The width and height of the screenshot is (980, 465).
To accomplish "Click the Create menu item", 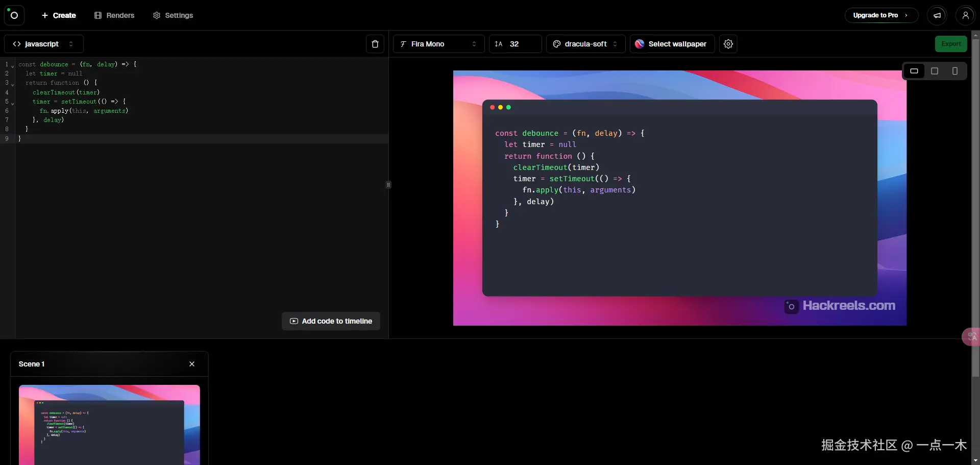I will coord(59,15).
